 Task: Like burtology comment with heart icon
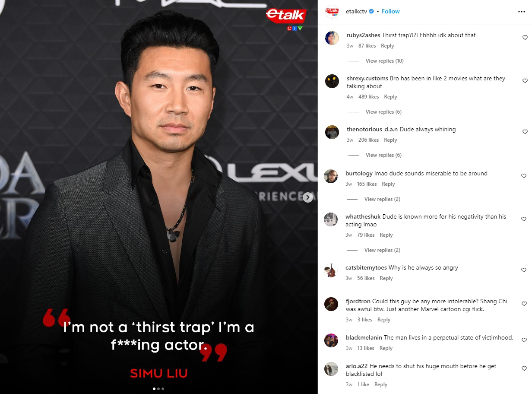(x=523, y=176)
